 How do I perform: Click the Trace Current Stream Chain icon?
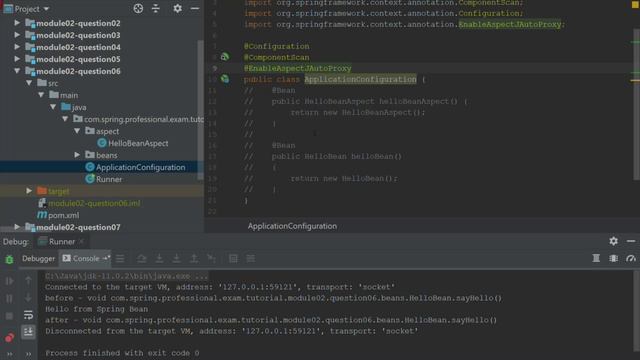251,258
